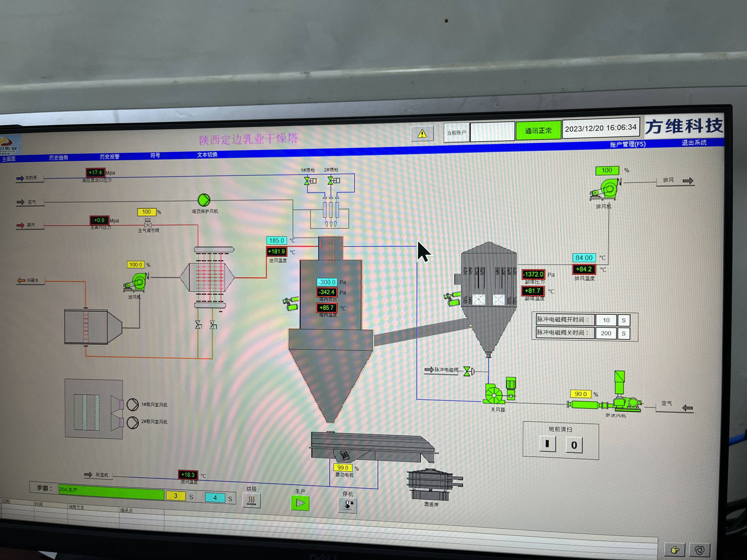Viewport: 747px width, 560px height.
Task: Open the 历史报警 menu
Action: [x=109, y=156]
